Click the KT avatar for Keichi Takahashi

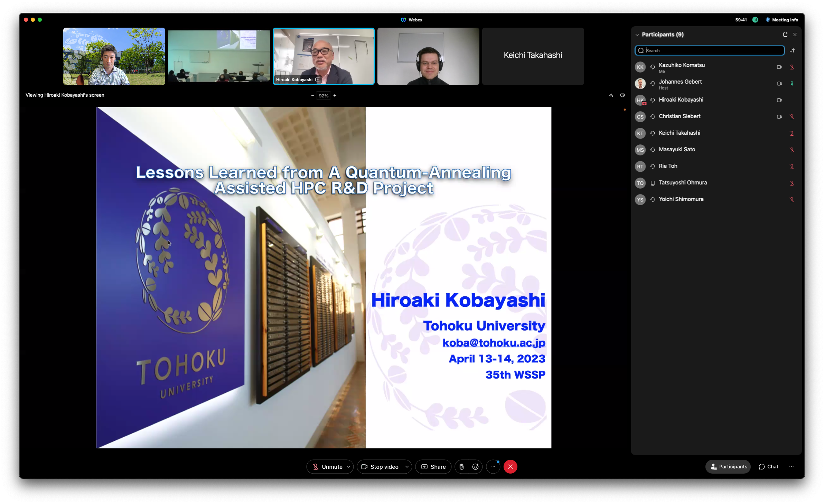[640, 133]
